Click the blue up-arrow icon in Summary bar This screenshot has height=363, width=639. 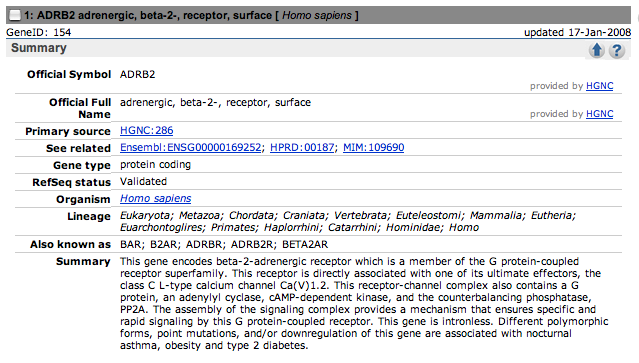click(x=597, y=50)
